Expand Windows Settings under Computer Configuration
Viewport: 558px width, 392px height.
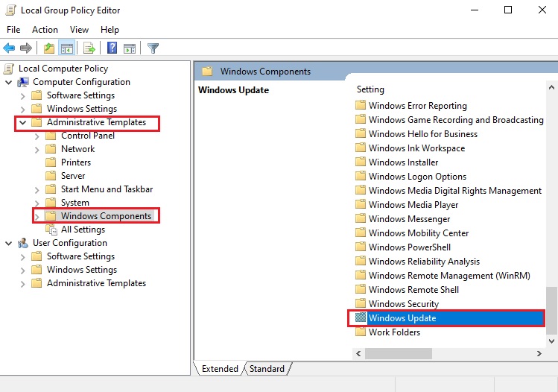23,110
